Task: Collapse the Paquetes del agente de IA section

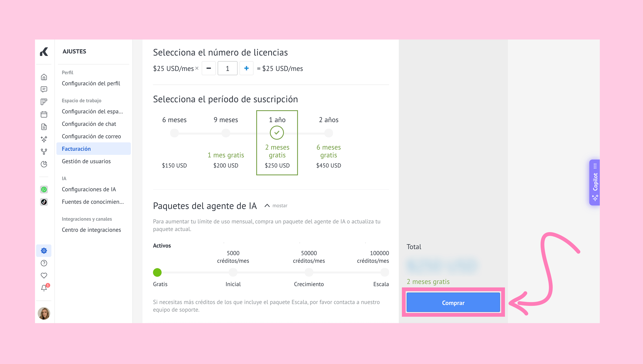Action: click(267, 205)
